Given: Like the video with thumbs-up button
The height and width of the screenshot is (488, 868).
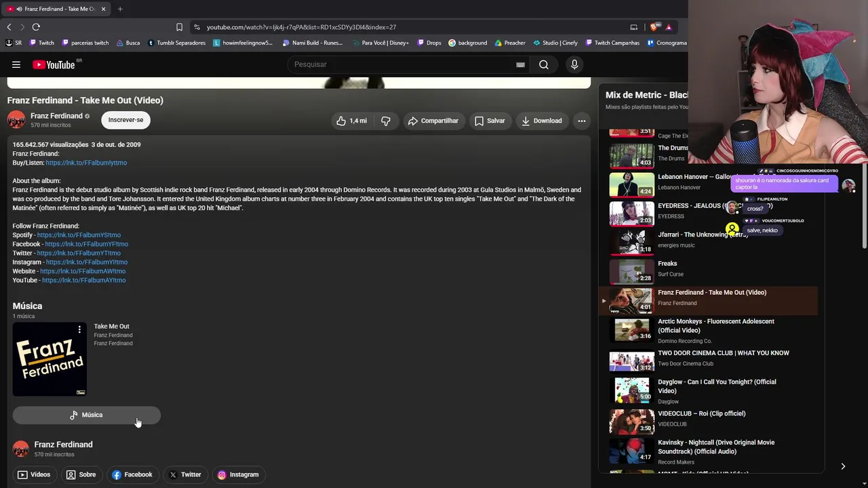Looking at the screenshot, I should pyautogui.click(x=351, y=121).
